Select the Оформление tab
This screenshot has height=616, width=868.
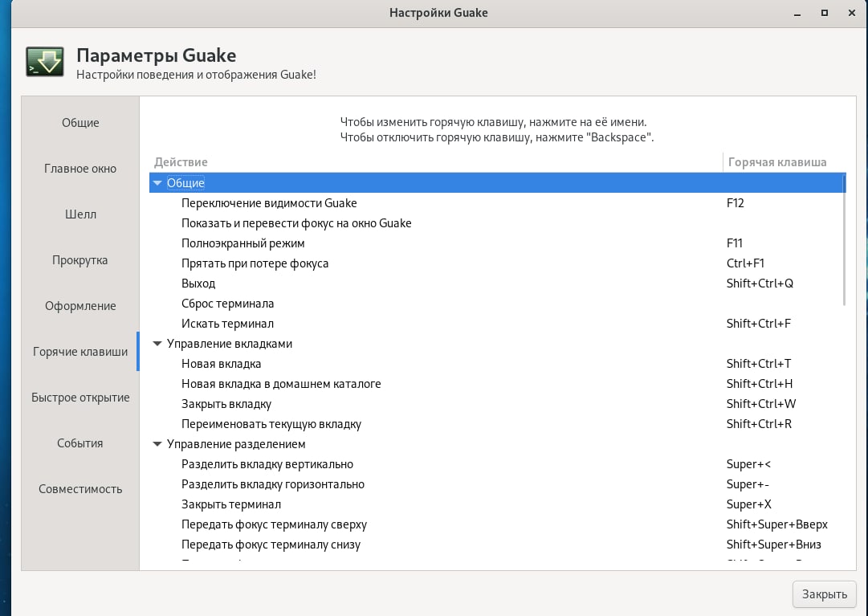click(x=80, y=306)
